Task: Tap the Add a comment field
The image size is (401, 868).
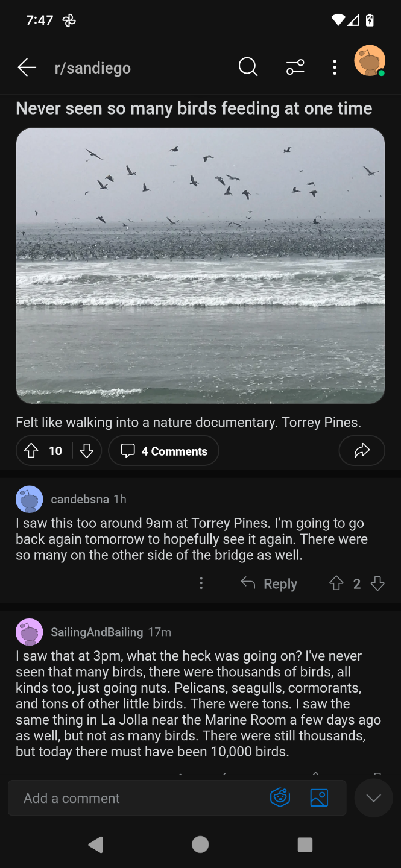Action: 139,798
